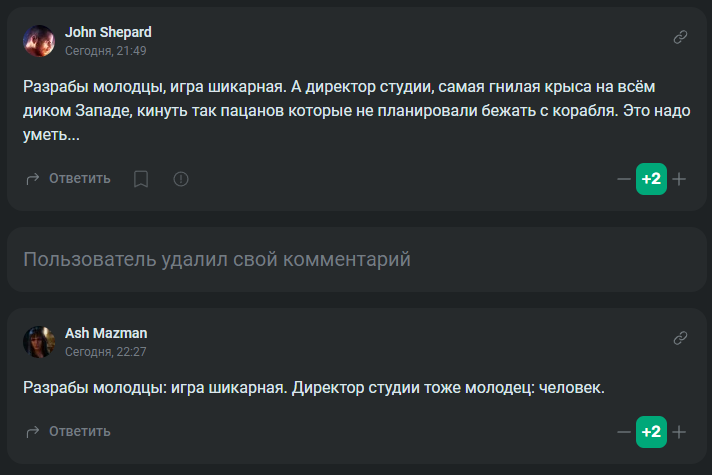Open John Shepard's profile name
712x475 pixels.
pyautogui.click(x=108, y=32)
